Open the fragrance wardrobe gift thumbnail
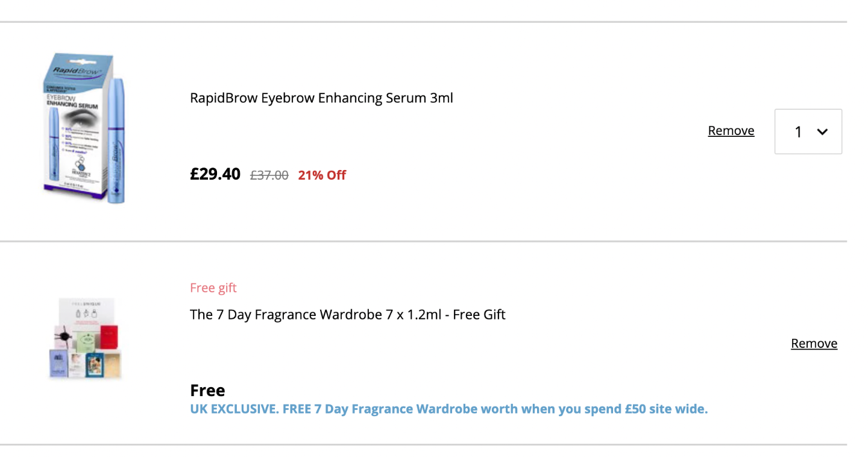This screenshot has height=457, width=868. (x=85, y=339)
